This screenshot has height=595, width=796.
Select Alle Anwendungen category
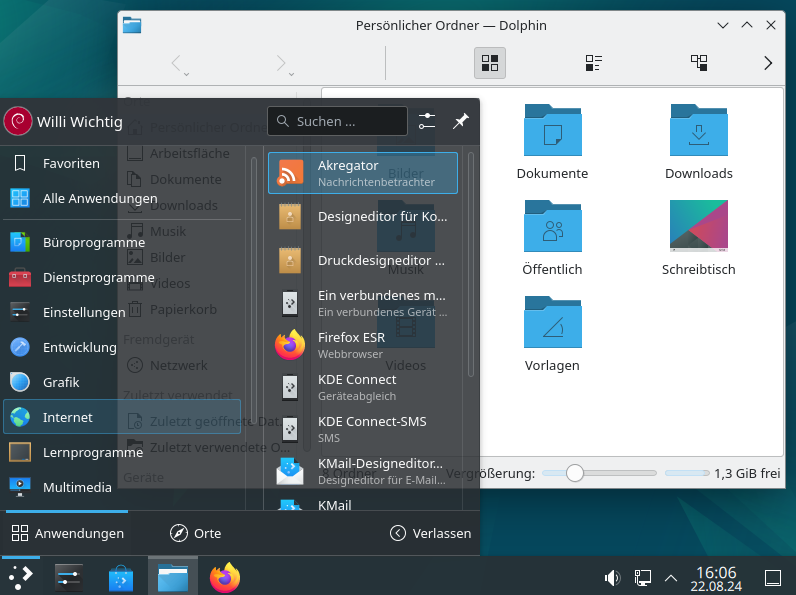point(122,199)
